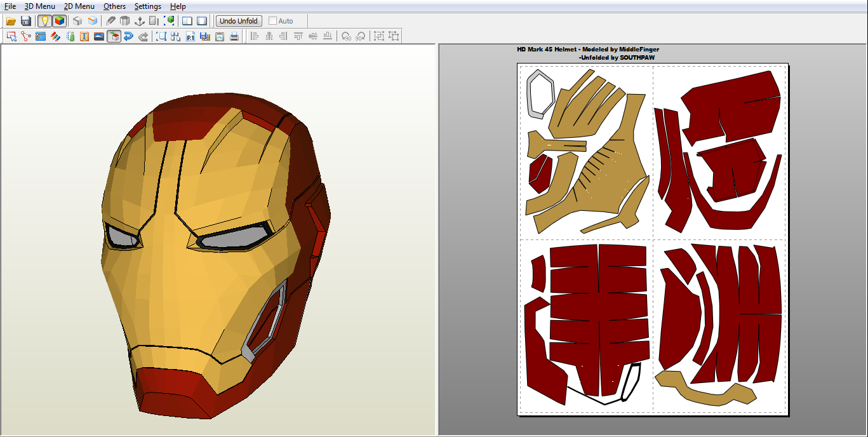Click the blue undo arrow

click(128, 36)
